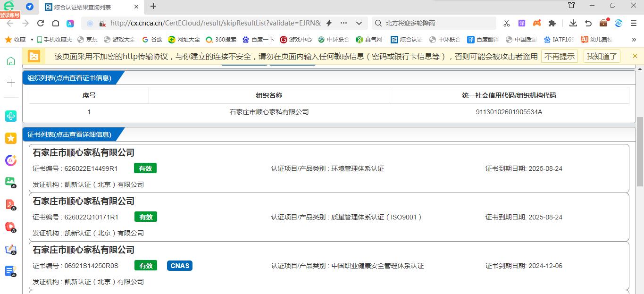Reload the current page

click(41, 23)
